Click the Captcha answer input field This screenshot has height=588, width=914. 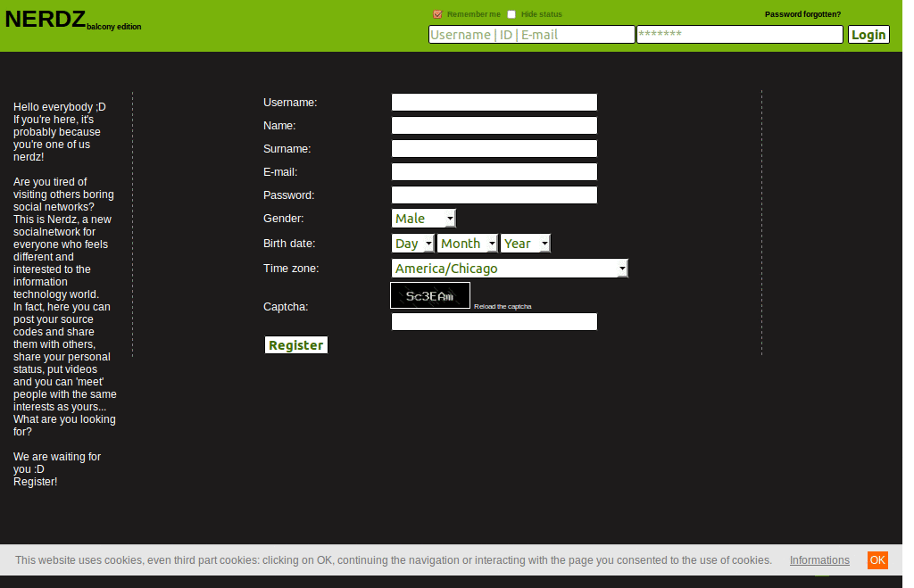tap(494, 322)
